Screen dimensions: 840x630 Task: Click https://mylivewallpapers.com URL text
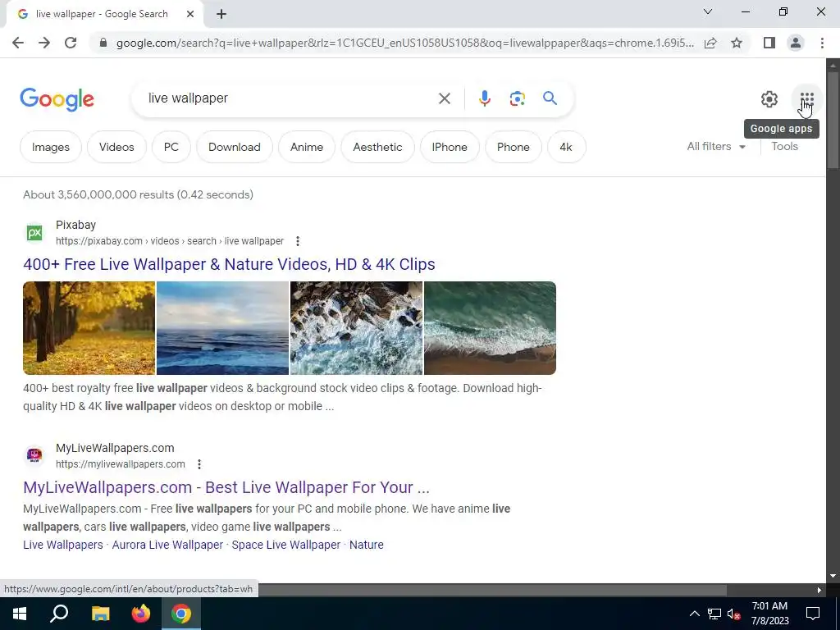(x=121, y=464)
